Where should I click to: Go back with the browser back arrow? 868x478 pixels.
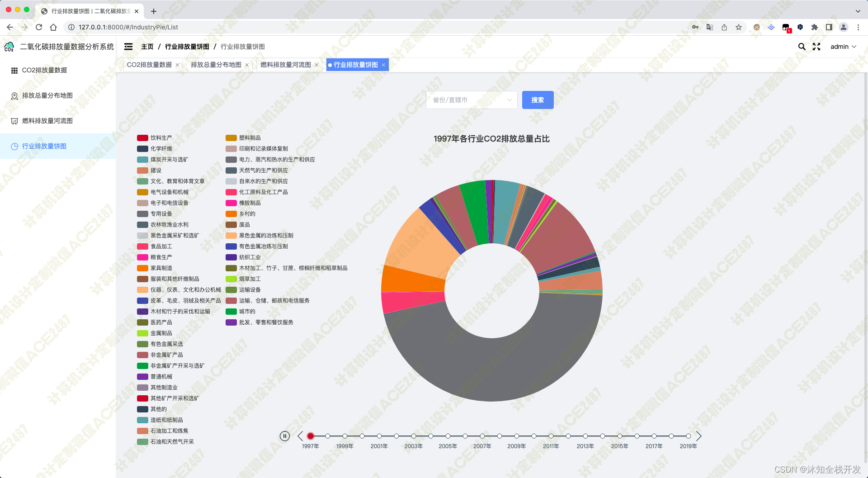[x=10, y=27]
